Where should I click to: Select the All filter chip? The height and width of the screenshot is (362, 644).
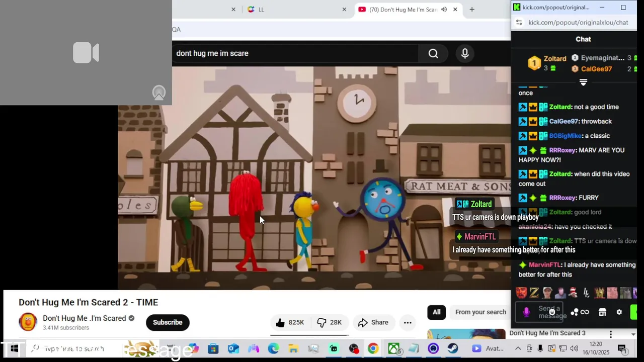[436, 312]
